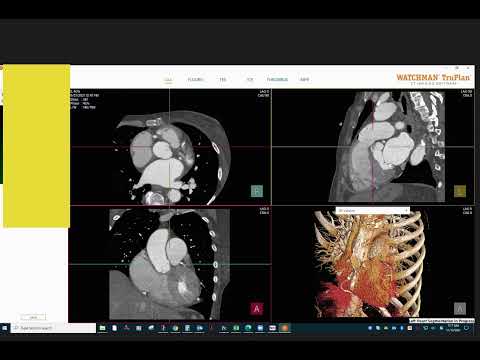Switch to the TEE tab
This screenshot has width=480, height=360.
(223, 80)
